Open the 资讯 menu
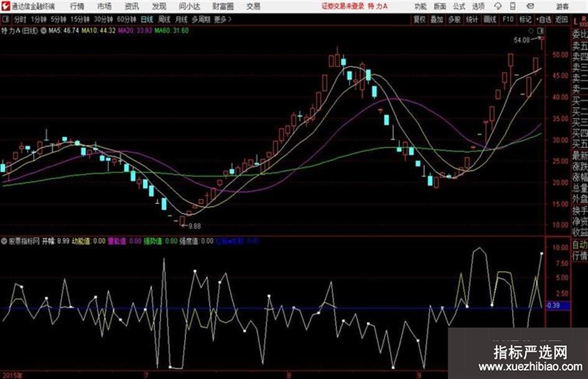Image resolution: width=588 pixels, height=379 pixels. tap(132, 6)
